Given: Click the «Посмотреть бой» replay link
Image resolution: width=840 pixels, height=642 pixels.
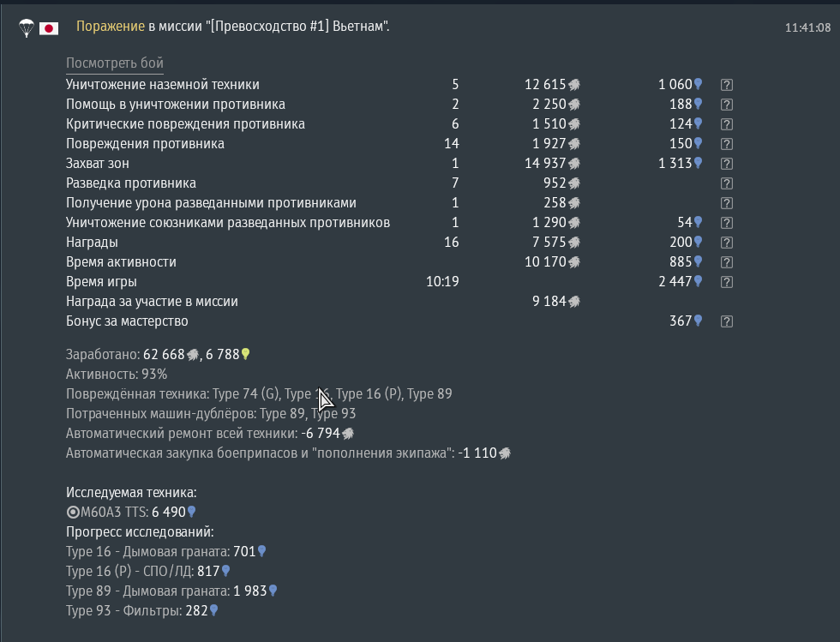Looking at the screenshot, I should point(114,63).
